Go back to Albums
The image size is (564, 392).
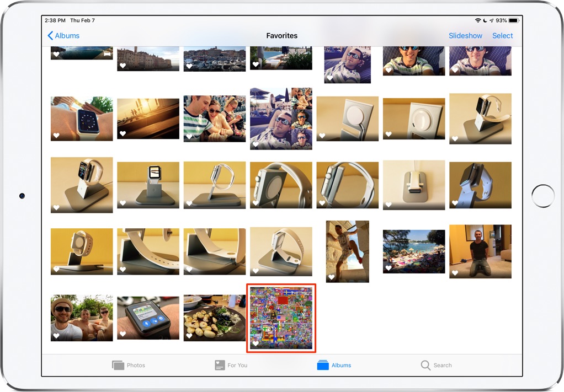63,36
